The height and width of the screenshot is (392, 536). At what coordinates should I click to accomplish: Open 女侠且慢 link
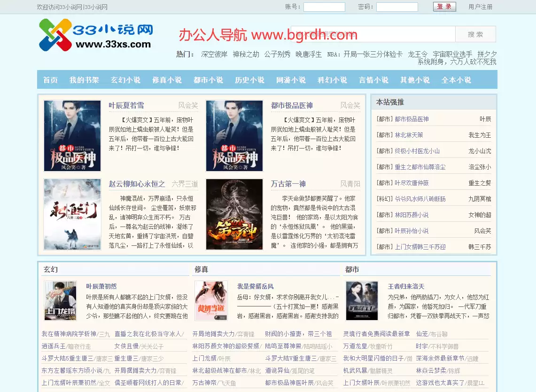point(126,346)
